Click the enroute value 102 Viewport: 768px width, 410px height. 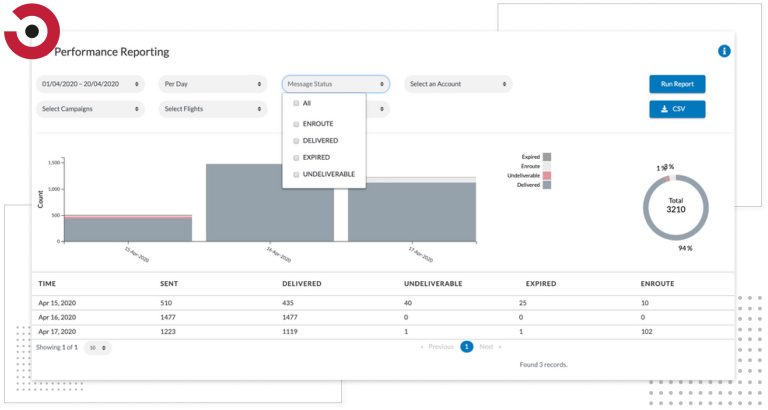(x=647, y=332)
